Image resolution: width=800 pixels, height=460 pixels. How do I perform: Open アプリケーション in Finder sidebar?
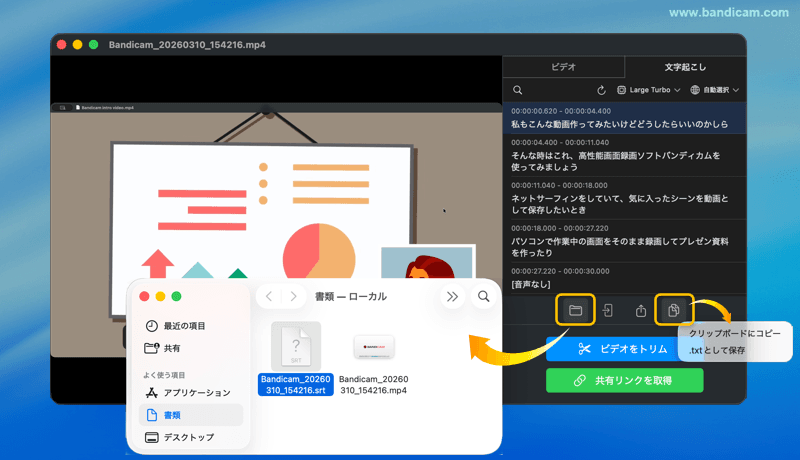tap(190, 393)
